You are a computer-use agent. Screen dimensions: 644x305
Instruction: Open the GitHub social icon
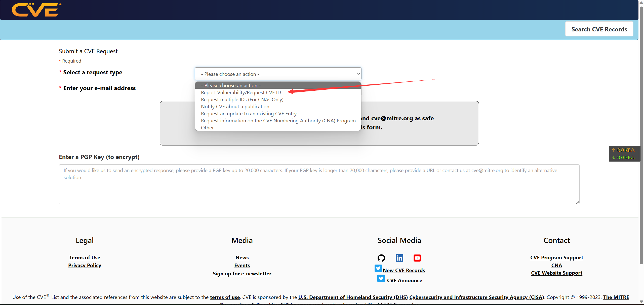click(381, 258)
